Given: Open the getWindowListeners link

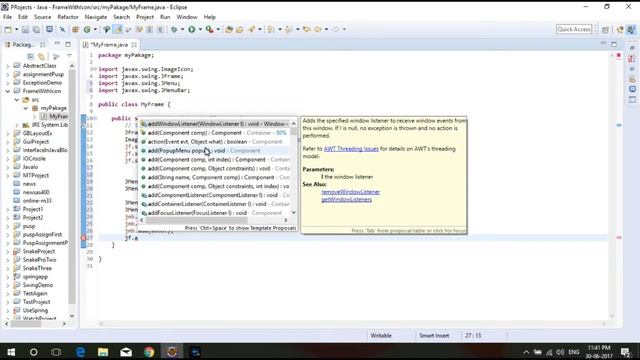Looking at the screenshot, I should coord(347,200).
